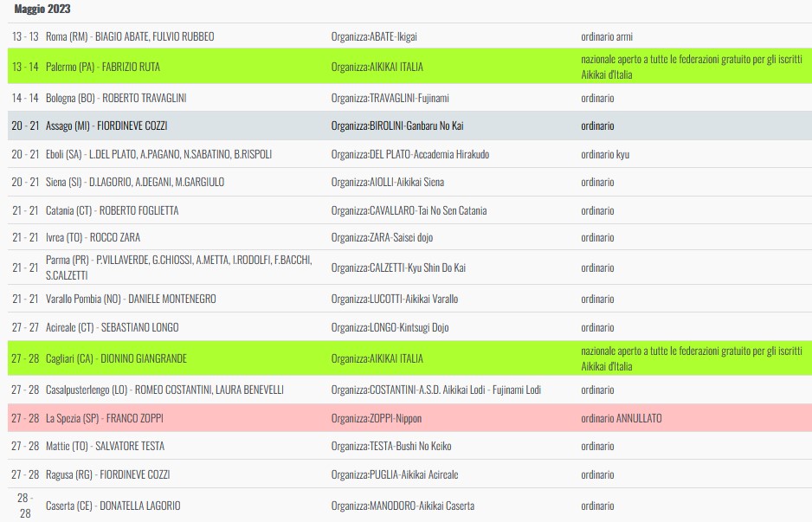Viewport: 812px width, 522px height.
Task: Click the 'Maggio 2023' heading
Action: pos(42,9)
